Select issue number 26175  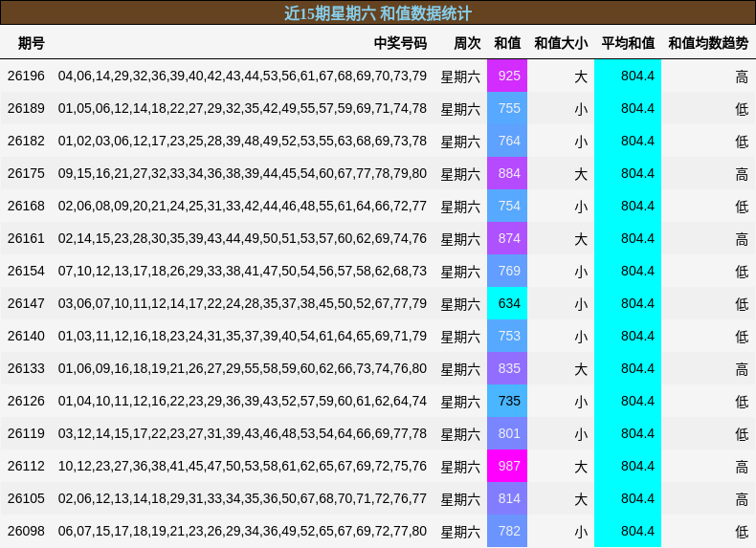26,173
